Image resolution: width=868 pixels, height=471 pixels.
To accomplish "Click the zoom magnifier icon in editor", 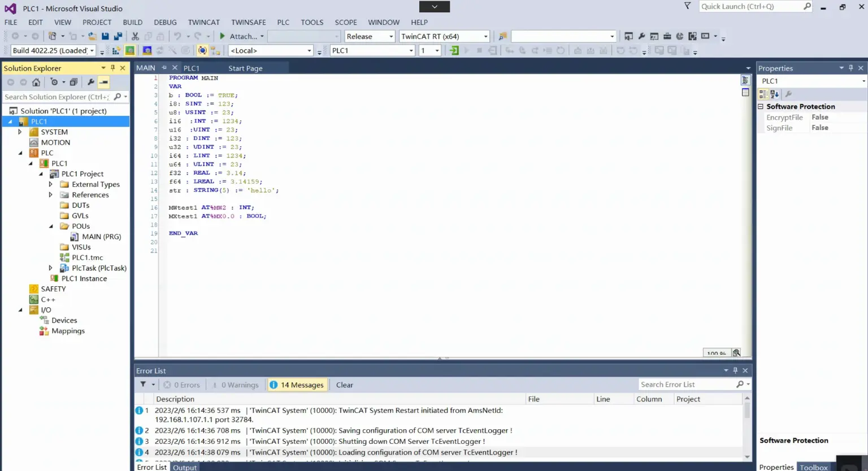I will point(736,353).
